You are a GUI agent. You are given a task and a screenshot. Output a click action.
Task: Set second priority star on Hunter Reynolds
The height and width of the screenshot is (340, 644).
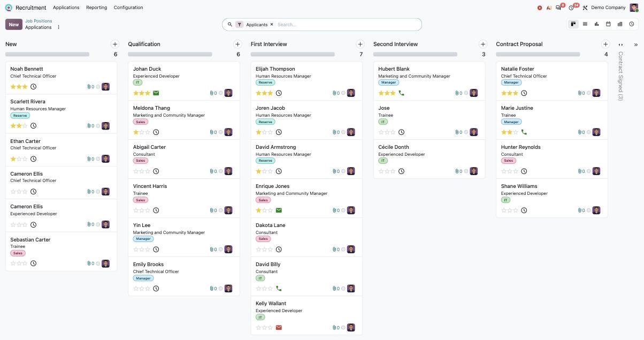pos(510,171)
